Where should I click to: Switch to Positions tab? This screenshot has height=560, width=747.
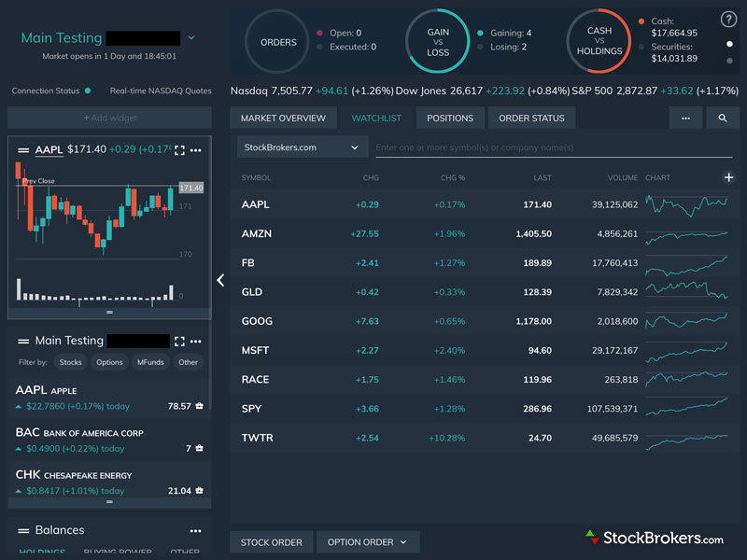(x=450, y=119)
